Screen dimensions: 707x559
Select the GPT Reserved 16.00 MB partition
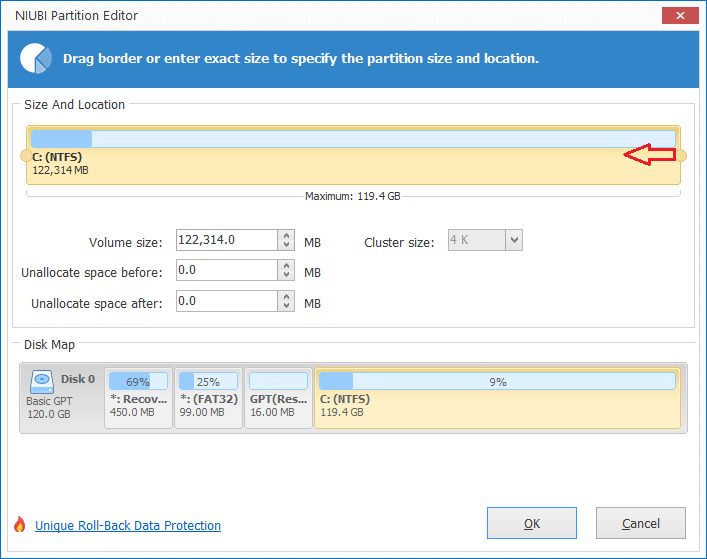278,398
